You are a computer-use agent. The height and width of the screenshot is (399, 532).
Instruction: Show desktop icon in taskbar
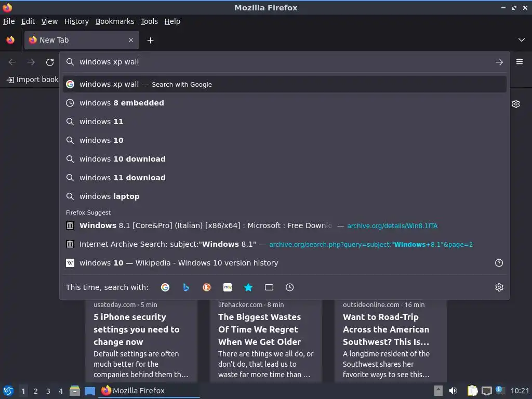pyautogui.click(x=90, y=391)
